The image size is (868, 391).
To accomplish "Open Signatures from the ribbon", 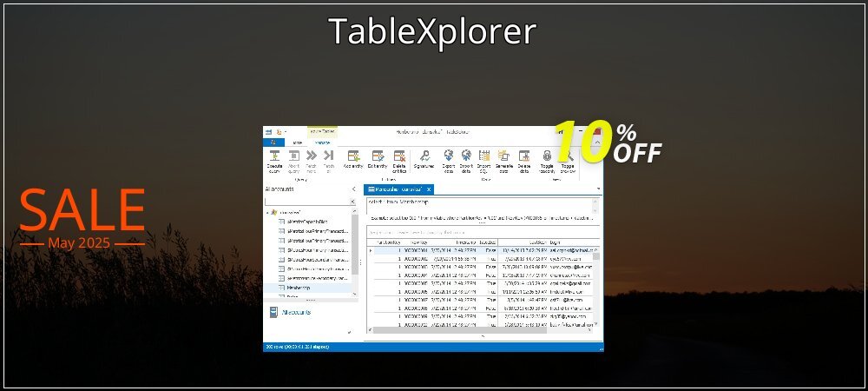I will (x=424, y=160).
